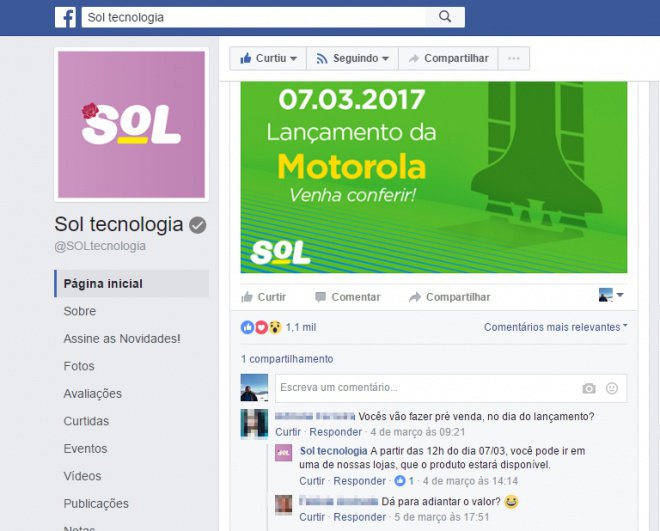Click the like count icon on Sol's reply
Viewport: 660px width, 531px height.
400,481
